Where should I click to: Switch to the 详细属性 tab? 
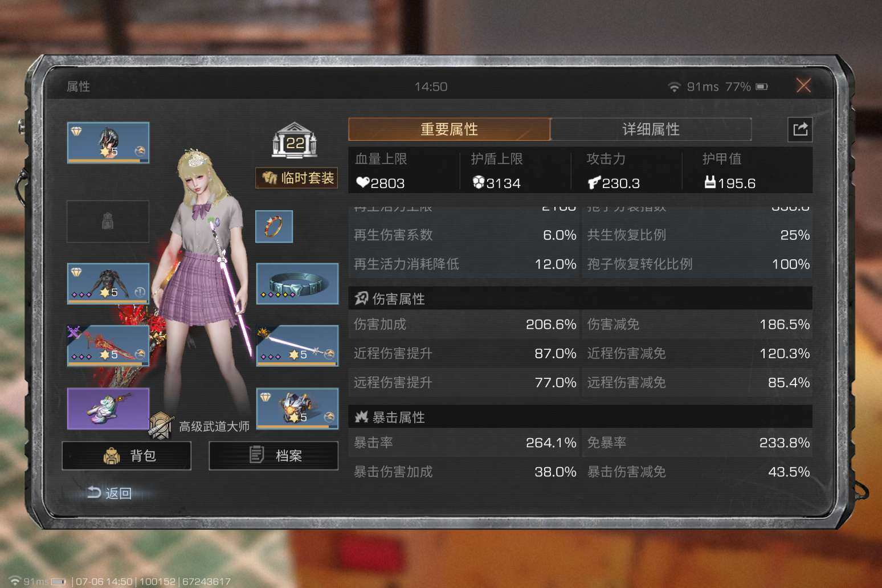click(x=651, y=129)
